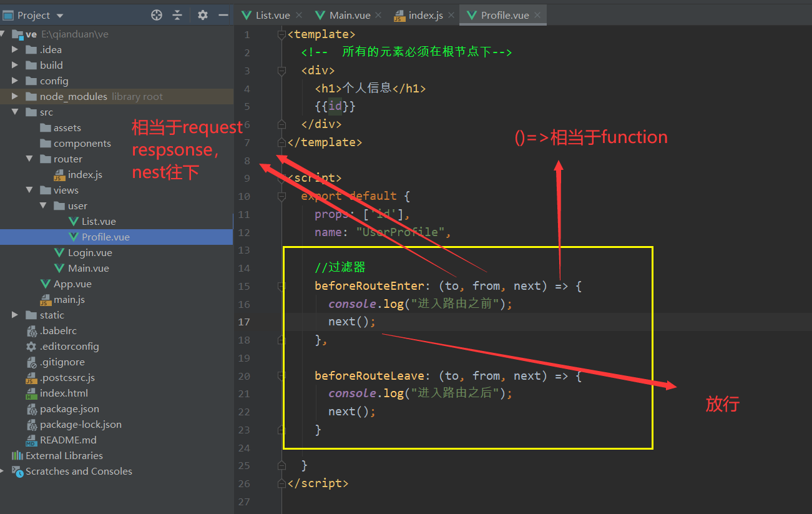
Task: Click the JS icon of main.js
Action: [45, 300]
